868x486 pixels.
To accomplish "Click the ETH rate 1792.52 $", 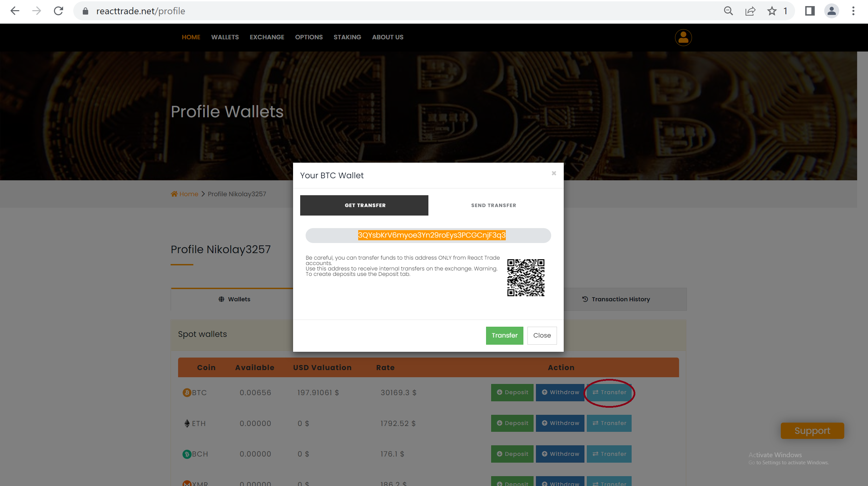I will pyautogui.click(x=398, y=424).
